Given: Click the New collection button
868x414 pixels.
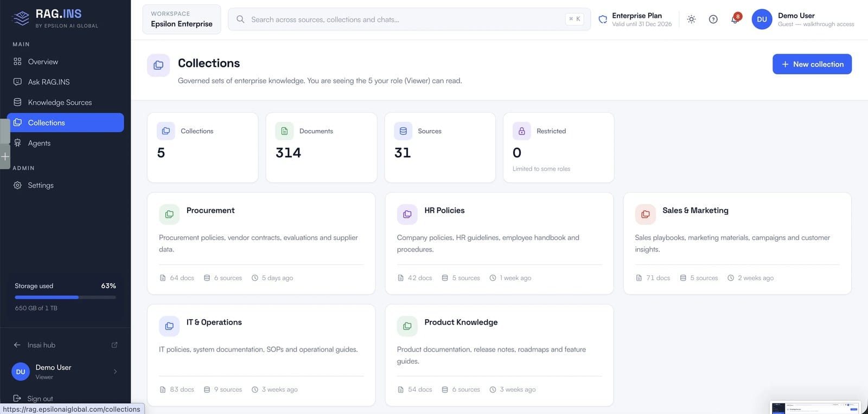Looking at the screenshot, I should [812, 64].
